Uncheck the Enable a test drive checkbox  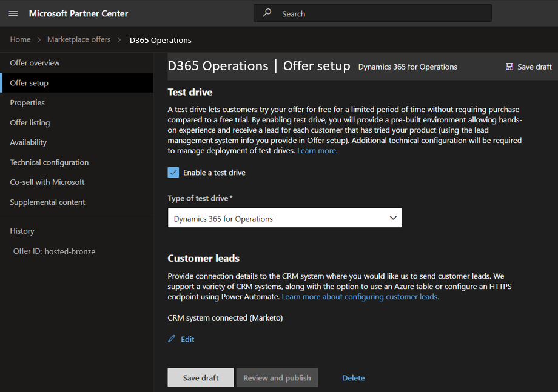click(173, 173)
